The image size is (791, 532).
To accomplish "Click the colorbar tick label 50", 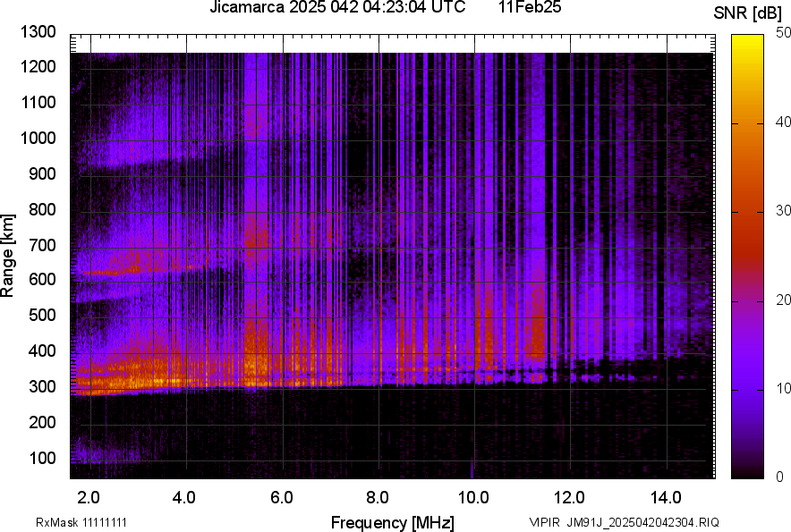I will tap(784, 33).
